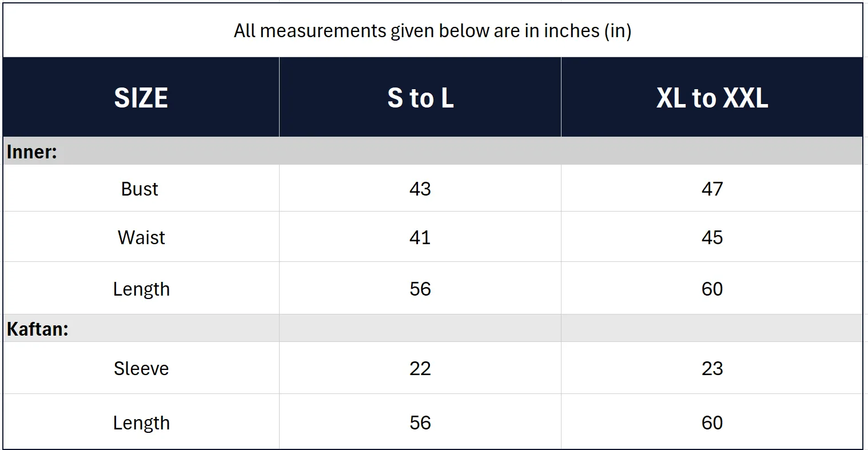
Task: Select the Bust row label
Action: click(140, 189)
